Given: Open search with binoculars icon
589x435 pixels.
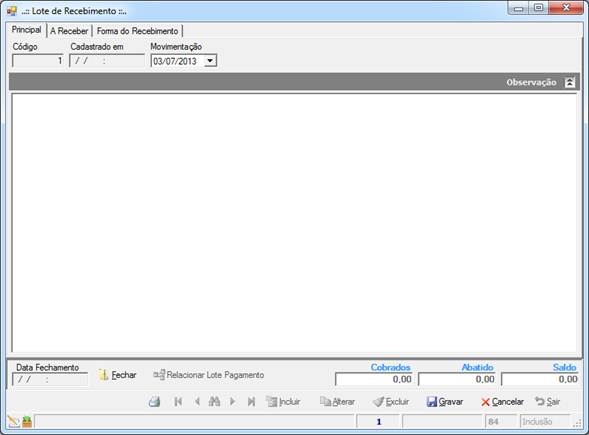Looking at the screenshot, I should (x=214, y=402).
